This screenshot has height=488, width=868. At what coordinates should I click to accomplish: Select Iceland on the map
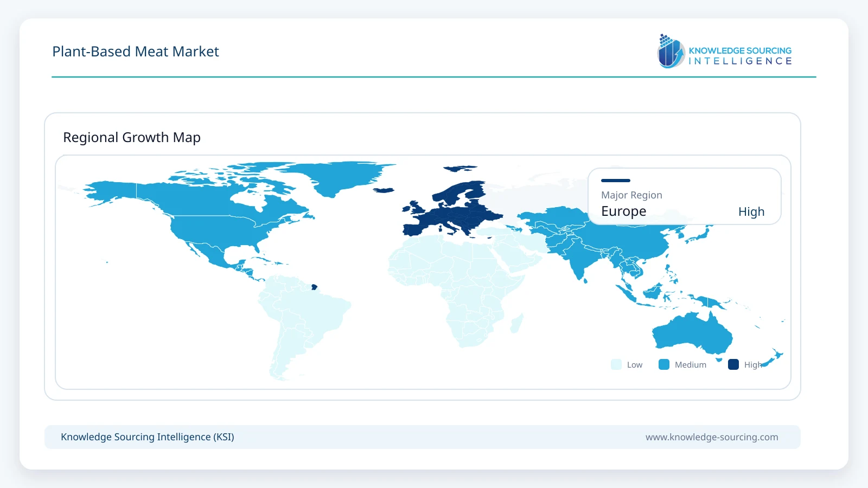384,190
